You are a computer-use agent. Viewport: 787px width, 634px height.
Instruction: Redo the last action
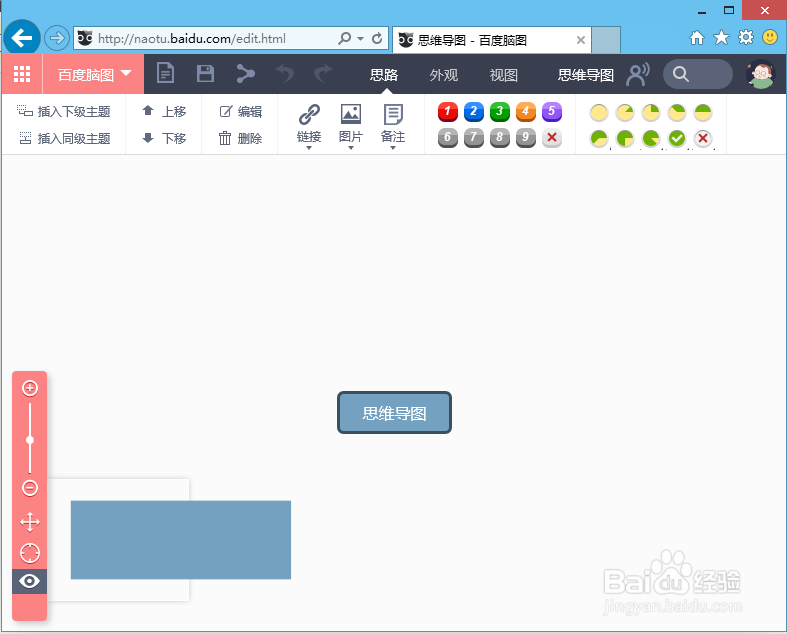(x=323, y=73)
